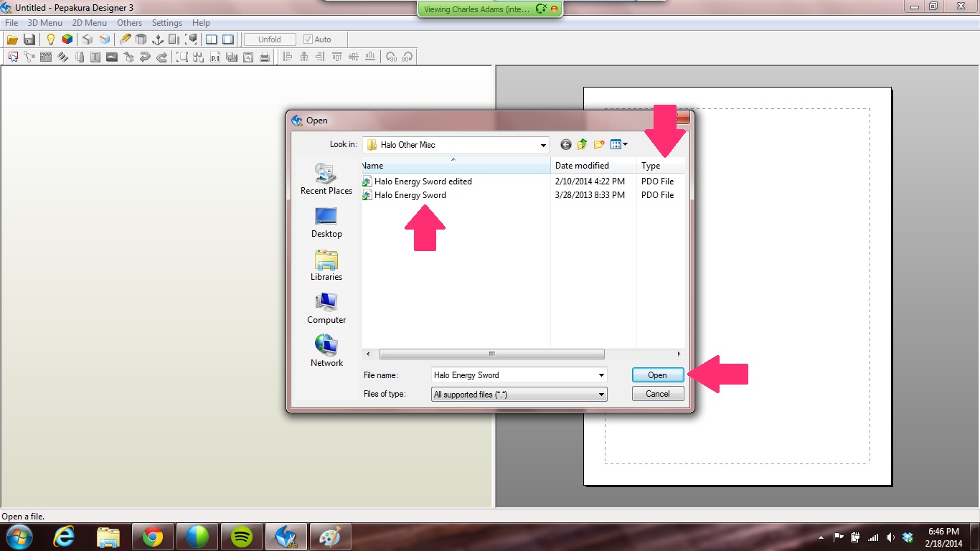Image resolution: width=980 pixels, height=551 pixels.
Task: Click the align bottom edges icon
Action: (370, 57)
